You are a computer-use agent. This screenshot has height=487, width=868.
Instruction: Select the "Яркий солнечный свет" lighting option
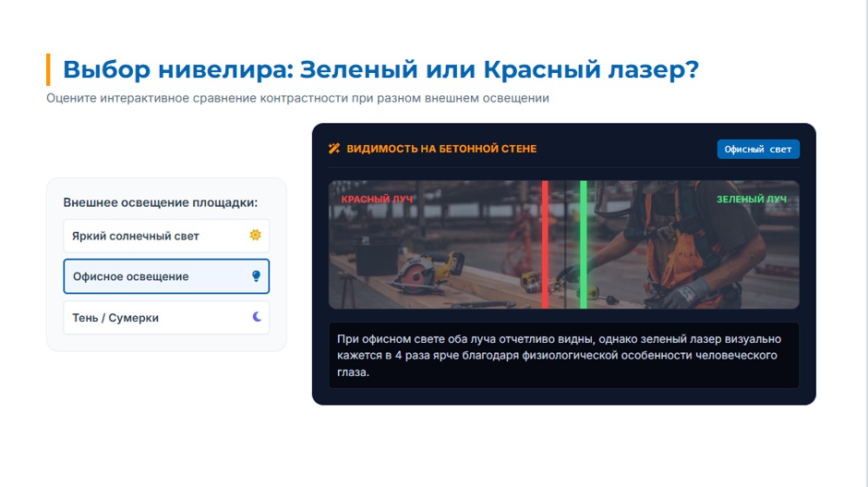tap(166, 236)
